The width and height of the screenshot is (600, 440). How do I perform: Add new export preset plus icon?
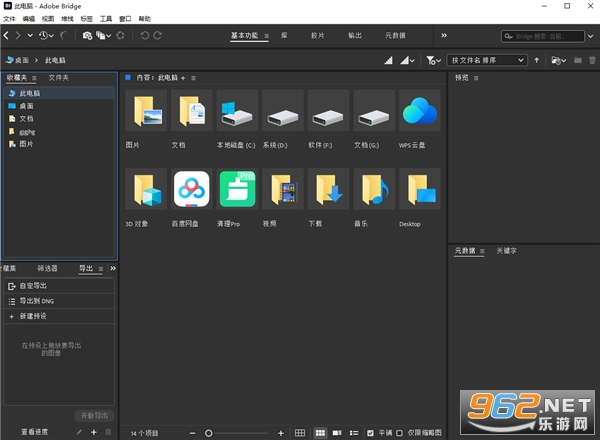[x=94, y=432]
